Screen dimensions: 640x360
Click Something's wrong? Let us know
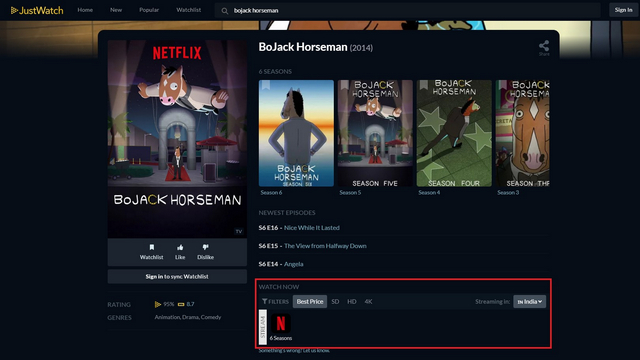294,350
